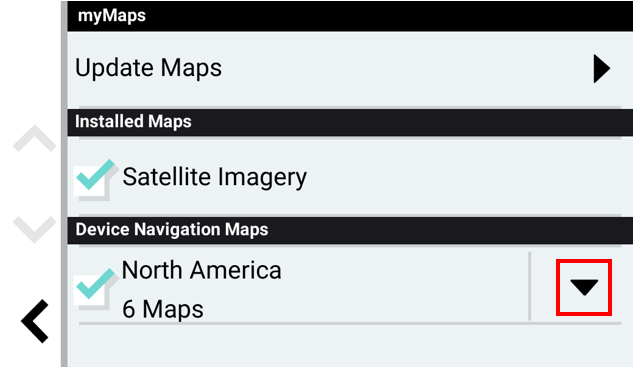This screenshot has height=368, width=636.
Task: Uncheck the Satellite Imagery checkbox
Action: coord(92,181)
